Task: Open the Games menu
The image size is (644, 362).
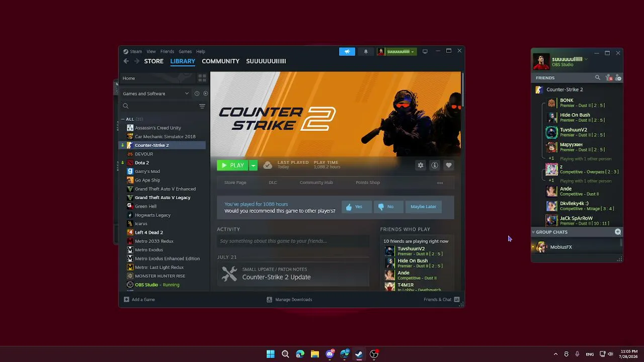Action: [x=185, y=51]
